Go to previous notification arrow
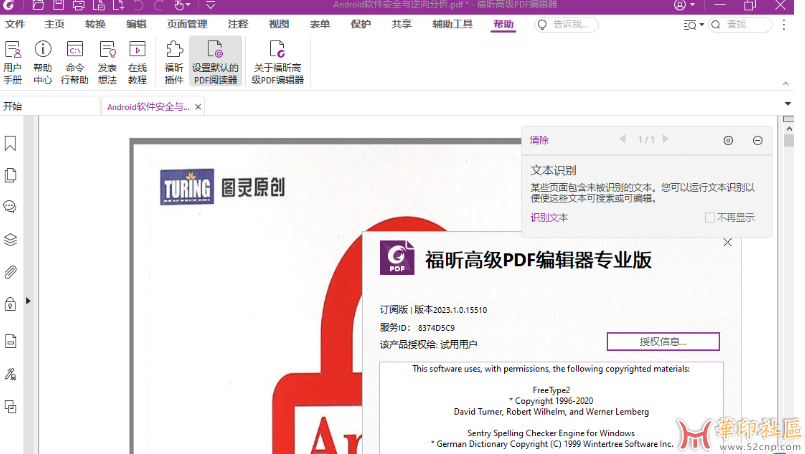Image resolution: width=805 pixels, height=454 pixels. point(623,139)
